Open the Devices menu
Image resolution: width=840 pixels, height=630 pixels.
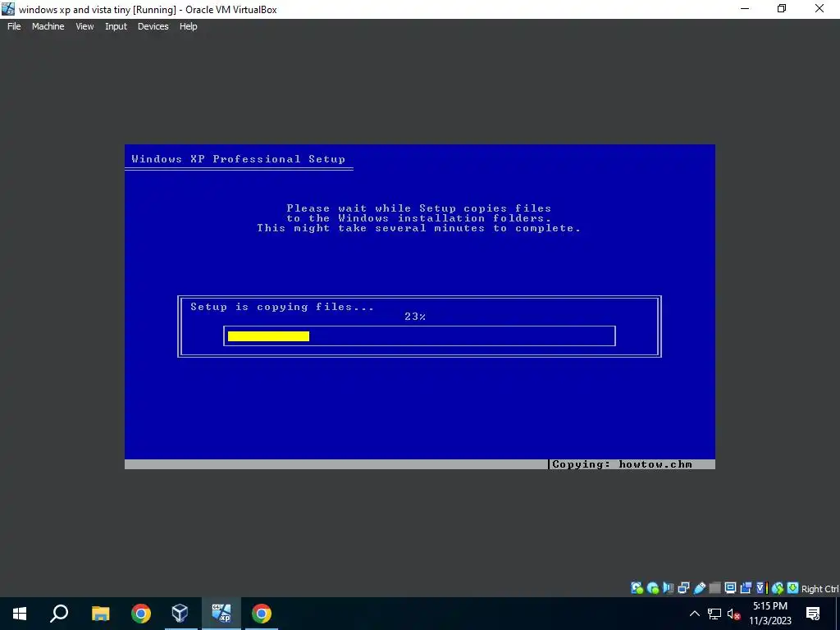click(153, 26)
